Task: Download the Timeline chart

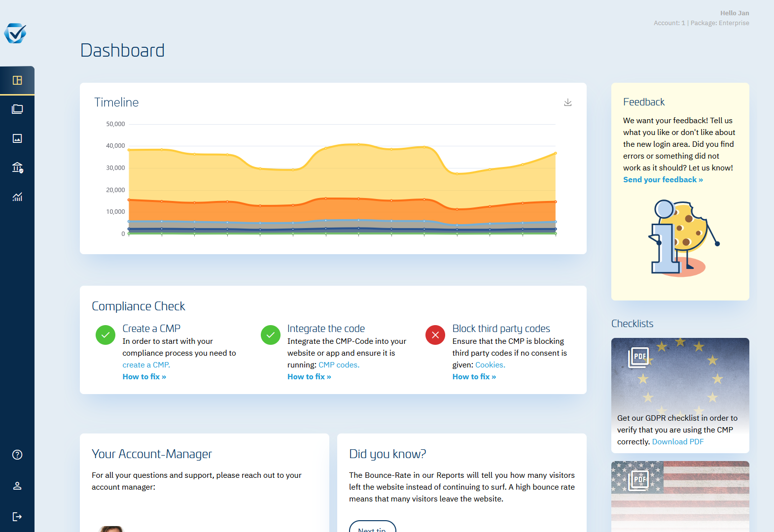Action: (568, 102)
